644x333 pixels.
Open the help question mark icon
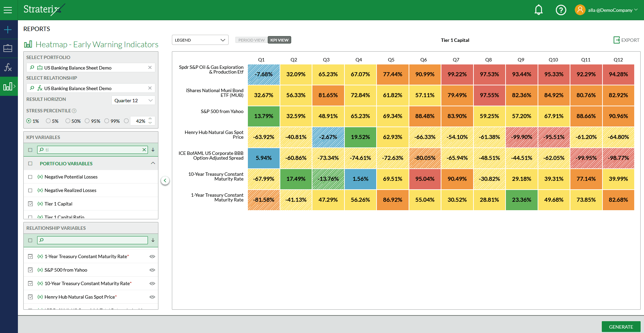pos(561,10)
